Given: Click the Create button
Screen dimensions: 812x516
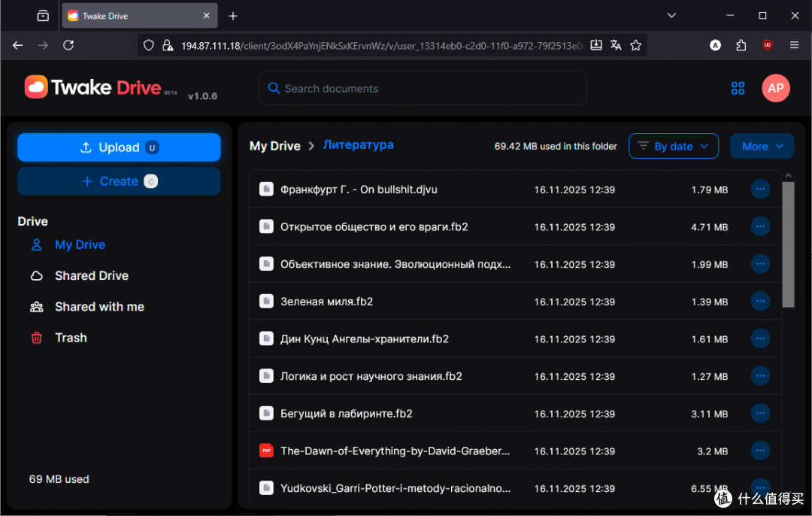Looking at the screenshot, I should click(119, 181).
